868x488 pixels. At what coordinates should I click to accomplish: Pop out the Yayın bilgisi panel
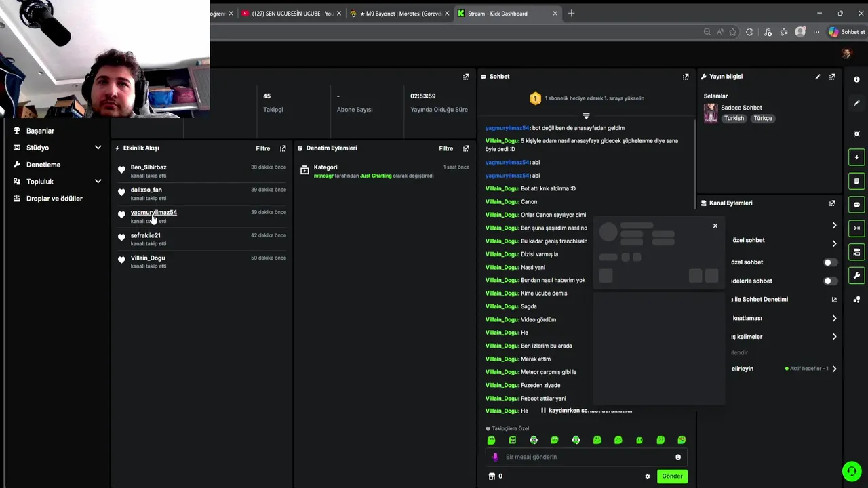click(x=832, y=77)
